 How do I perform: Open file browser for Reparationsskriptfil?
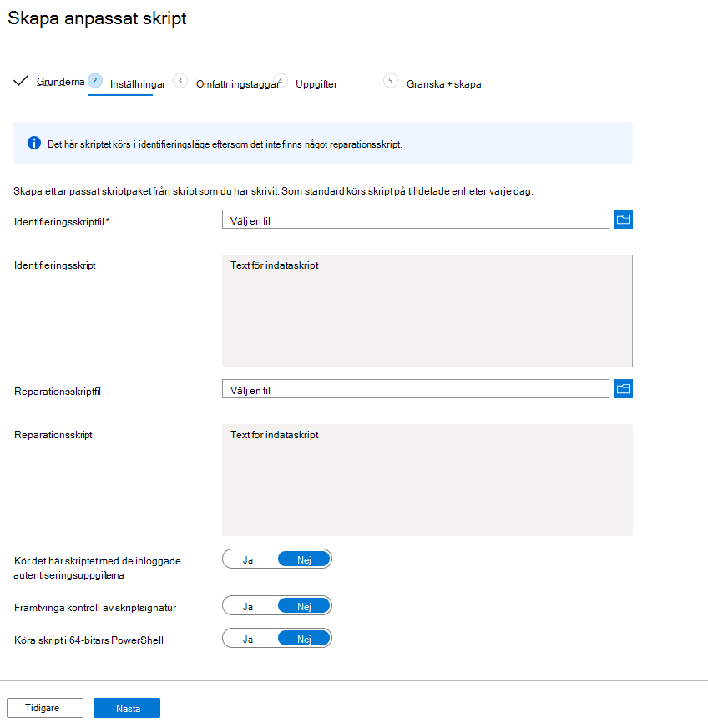623,388
